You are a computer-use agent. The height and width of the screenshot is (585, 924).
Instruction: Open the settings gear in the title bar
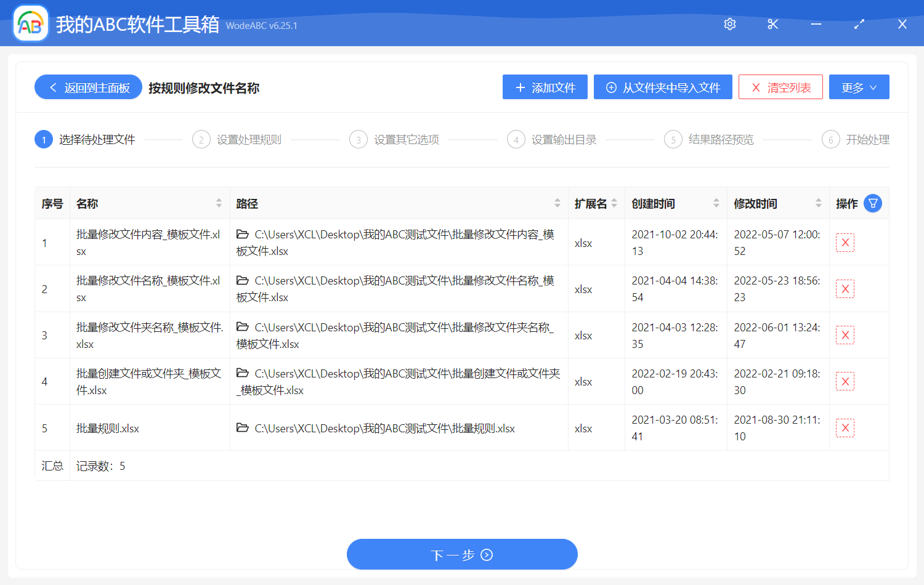coord(729,24)
